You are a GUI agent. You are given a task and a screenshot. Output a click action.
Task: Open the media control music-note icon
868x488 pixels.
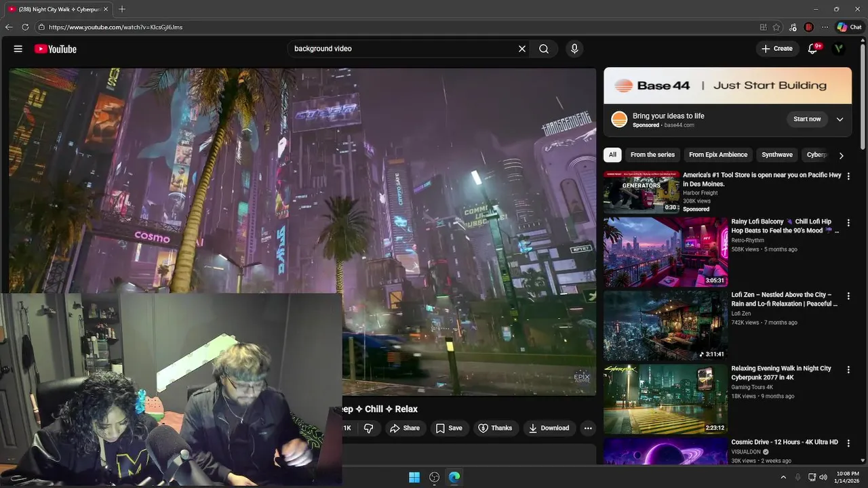[793, 27]
